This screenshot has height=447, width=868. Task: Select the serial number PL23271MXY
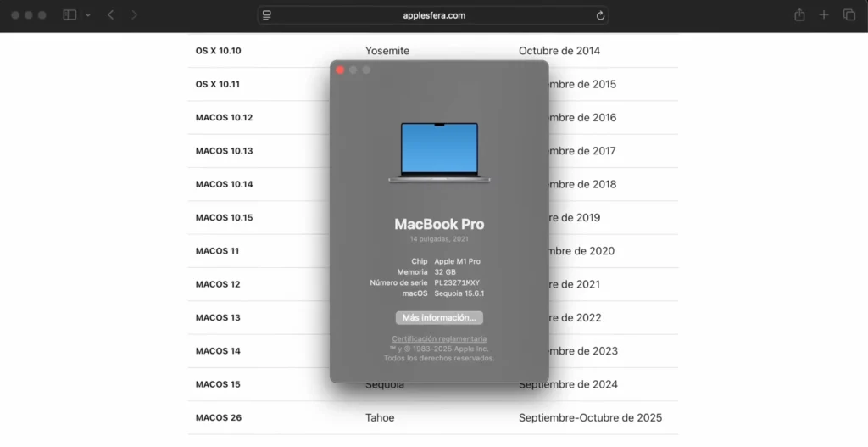(458, 282)
